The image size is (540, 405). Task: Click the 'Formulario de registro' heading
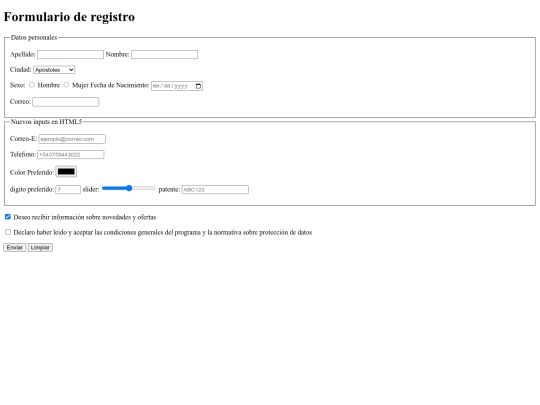click(69, 17)
